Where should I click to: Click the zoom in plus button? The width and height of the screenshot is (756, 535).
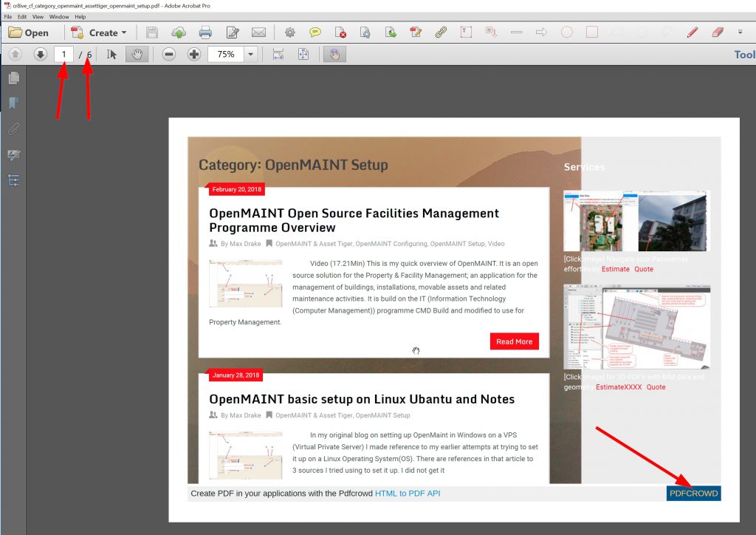pyautogui.click(x=194, y=55)
